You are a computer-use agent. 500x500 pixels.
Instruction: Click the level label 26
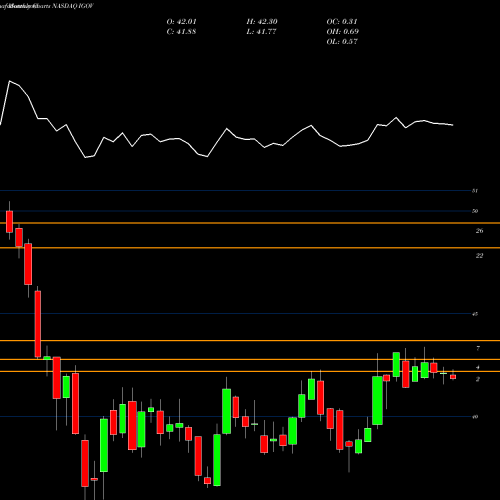pyautogui.click(x=479, y=231)
